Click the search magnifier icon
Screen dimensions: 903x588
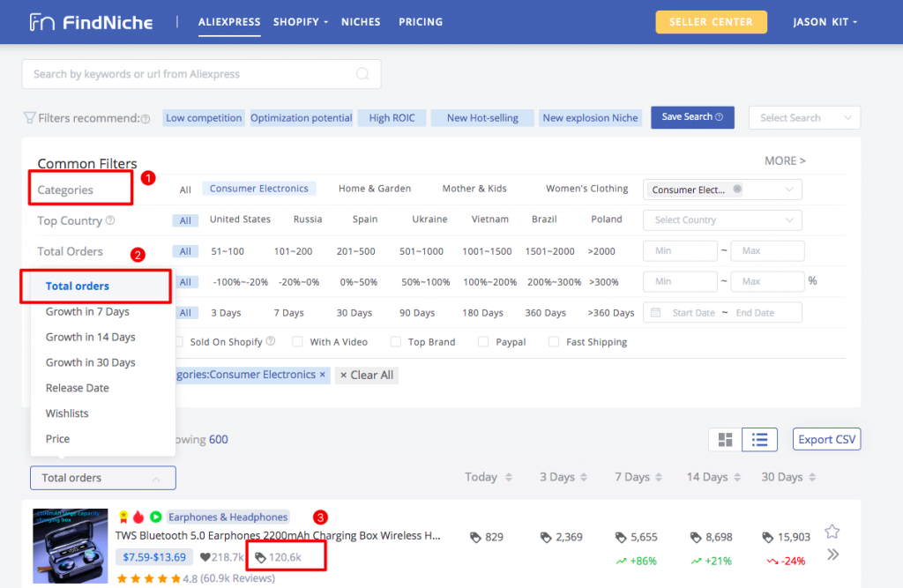(362, 74)
